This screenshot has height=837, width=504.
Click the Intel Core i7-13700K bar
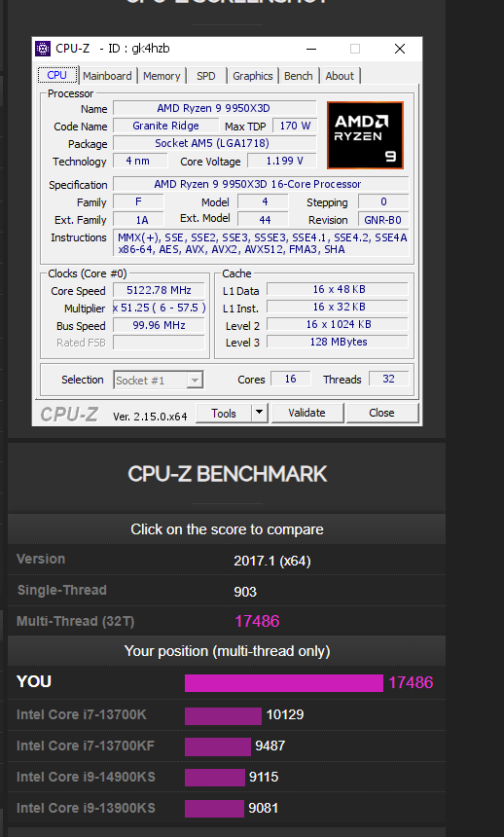pos(223,715)
